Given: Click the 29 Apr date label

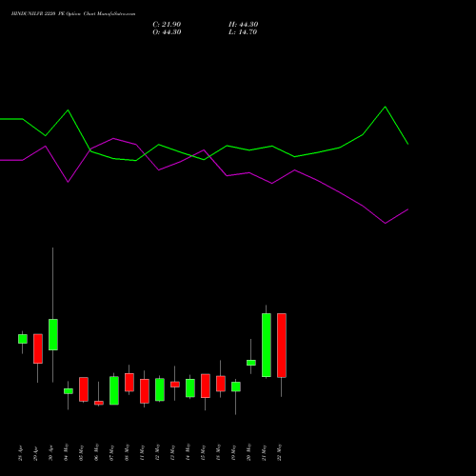Looking at the screenshot, I should (36, 453).
